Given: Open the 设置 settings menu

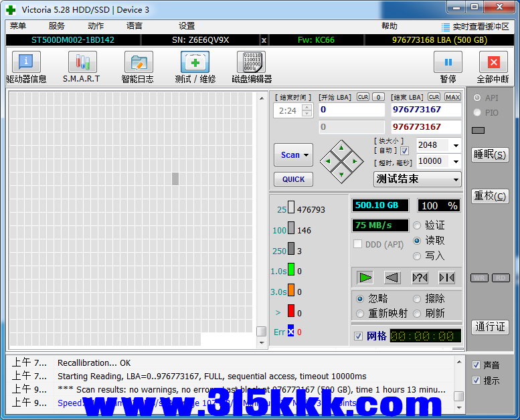Looking at the screenshot, I should coord(187,26).
